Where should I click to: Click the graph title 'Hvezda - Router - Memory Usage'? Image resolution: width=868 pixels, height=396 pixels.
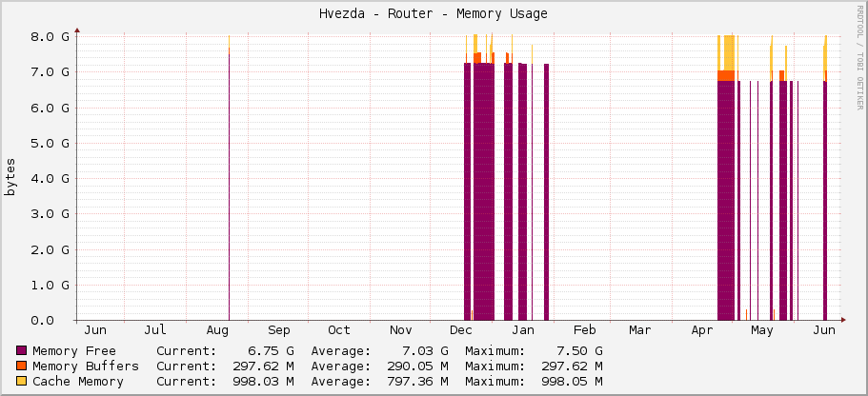tap(434, 14)
